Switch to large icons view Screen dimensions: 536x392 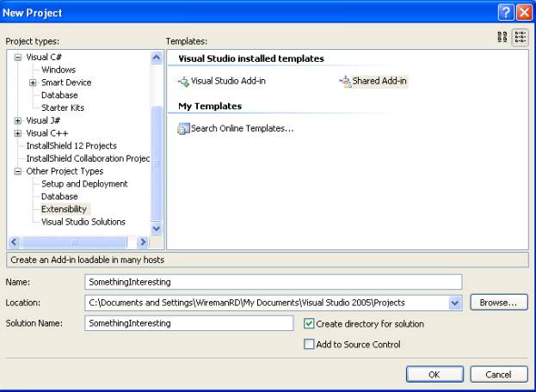click(502, 37)
